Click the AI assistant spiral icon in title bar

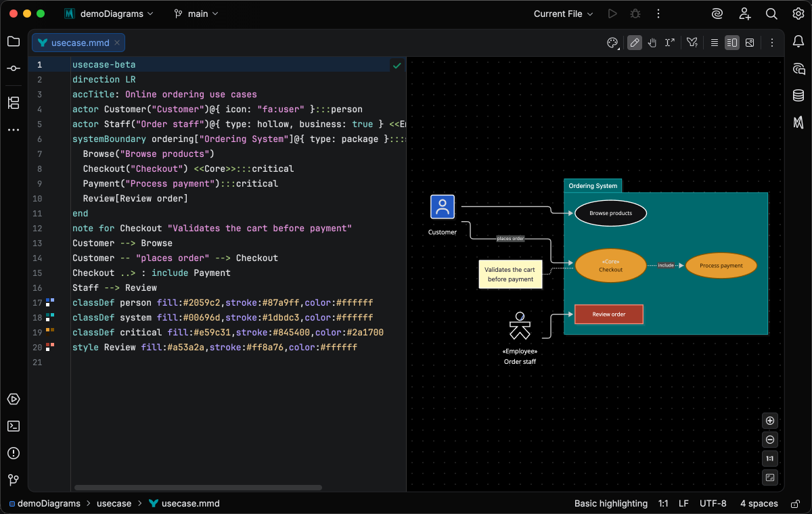point(717,14)
